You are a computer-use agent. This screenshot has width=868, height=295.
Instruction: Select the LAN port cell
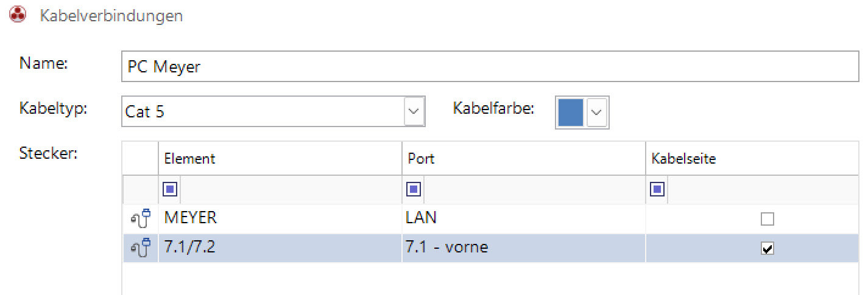524,219
